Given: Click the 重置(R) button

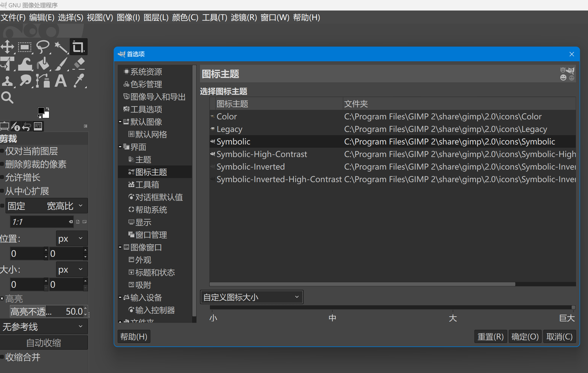Looking at the screenshot, I should (490, 337).
